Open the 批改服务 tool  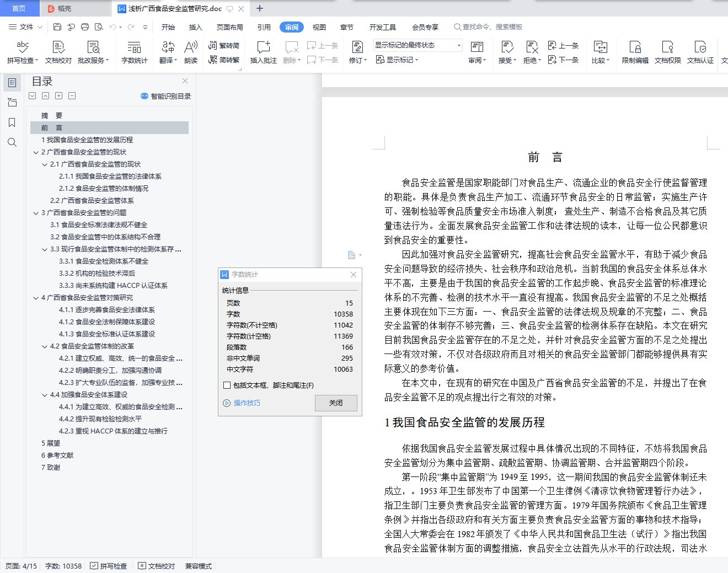tap(93, 52)
